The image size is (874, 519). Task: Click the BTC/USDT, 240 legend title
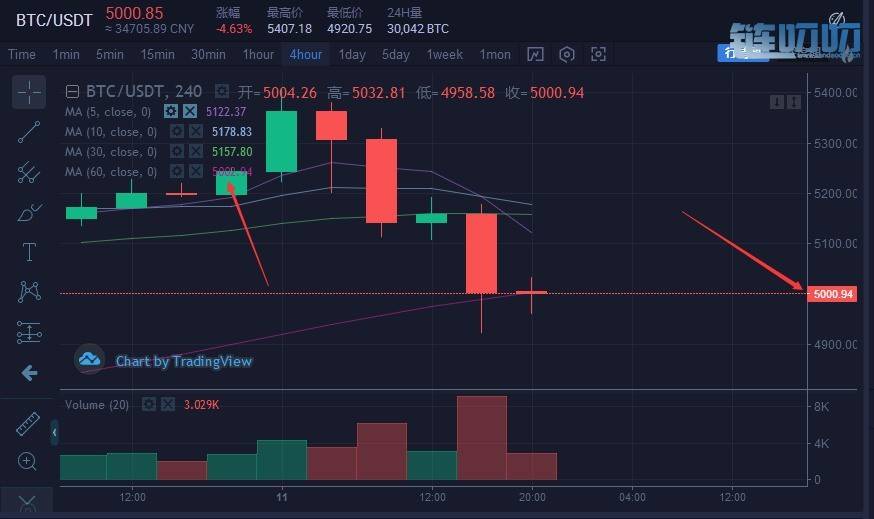(x=144, y=91)
